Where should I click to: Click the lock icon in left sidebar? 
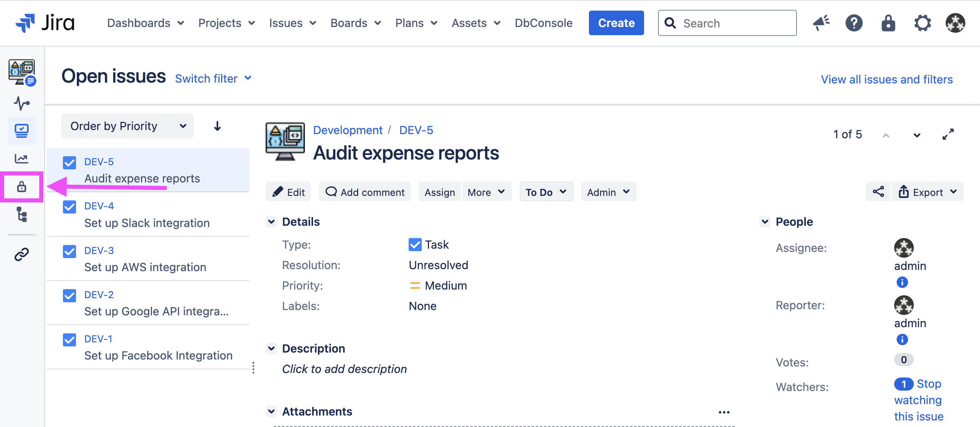[22, 187]
